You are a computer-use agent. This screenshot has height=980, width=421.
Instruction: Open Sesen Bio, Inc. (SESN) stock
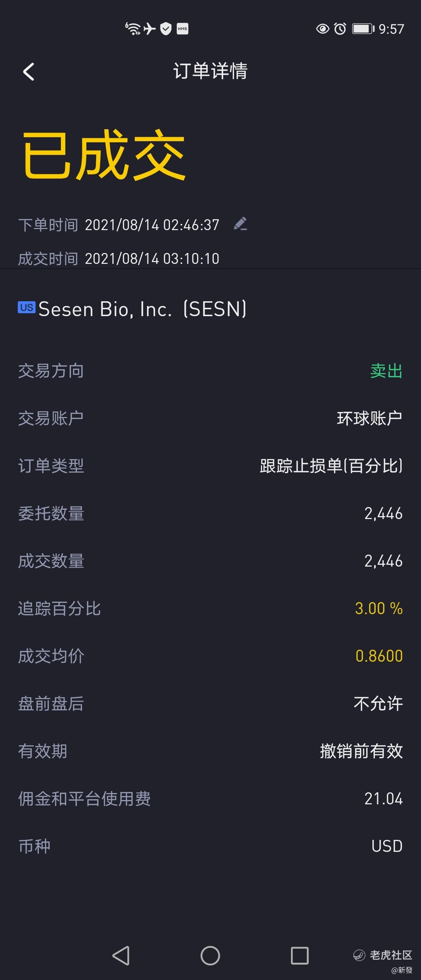pyautogui.click(x=143, y=309)
